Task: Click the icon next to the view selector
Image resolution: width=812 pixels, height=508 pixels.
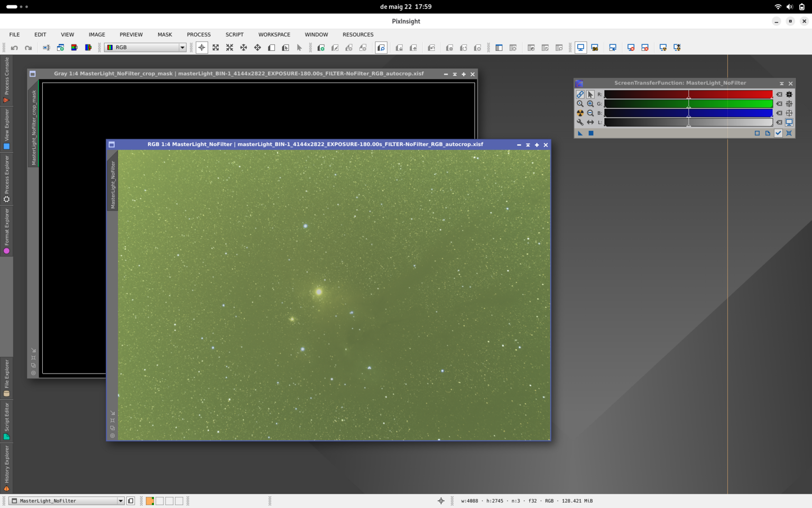Action: (x=131, y=501)
